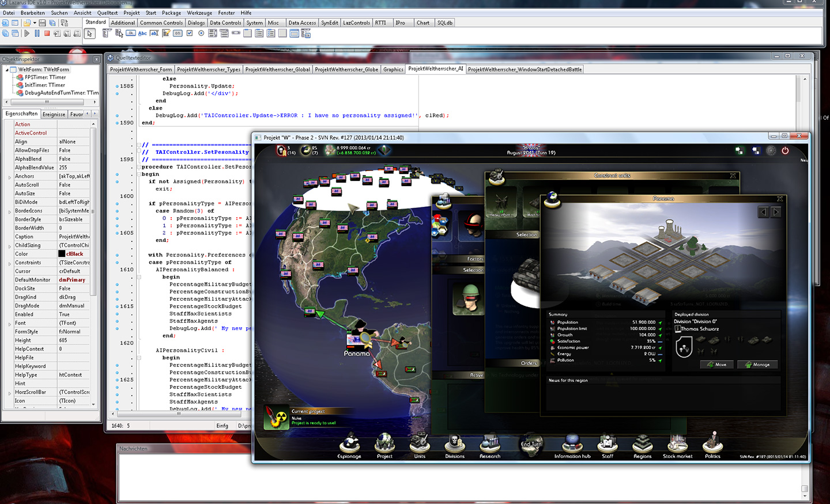830x504 pixels.
Task: Open the ProjektWeltherrscher_Types editor tab
Action: tap(209, 69)
